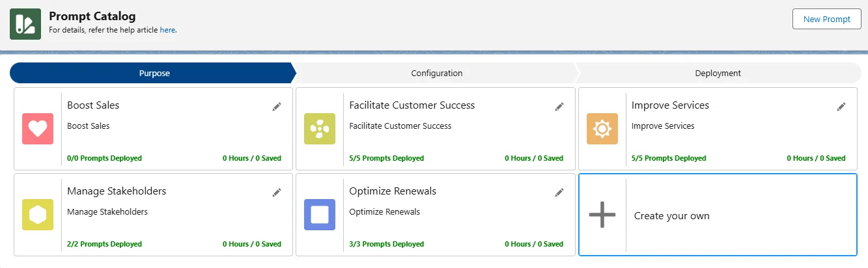The height and width of the screenshot is (268, 868).
Task: Click the green fan Customer Success icon
Action: coord(320,129)
